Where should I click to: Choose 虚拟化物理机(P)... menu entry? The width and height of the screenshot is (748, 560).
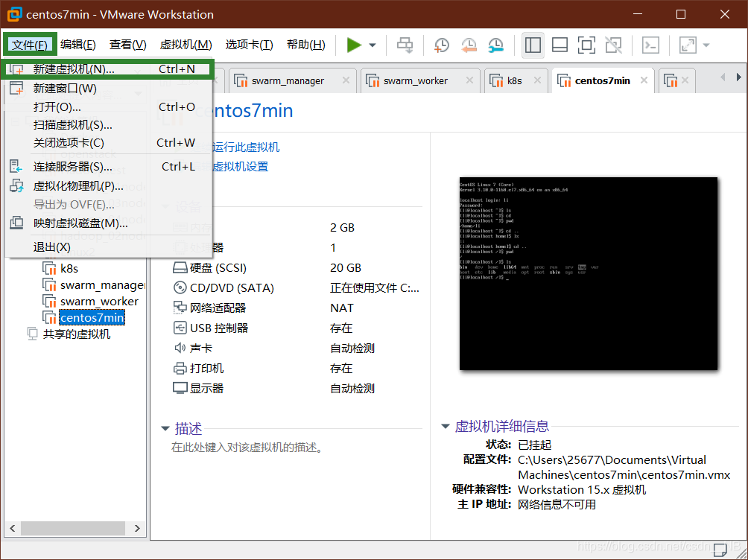pos(108,185)
